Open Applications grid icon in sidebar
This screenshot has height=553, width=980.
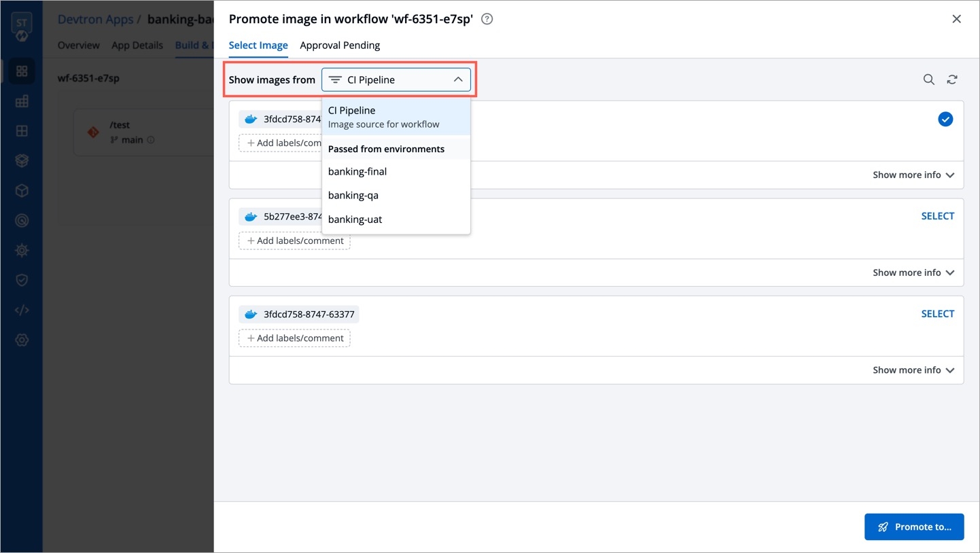tap(22, 71)
